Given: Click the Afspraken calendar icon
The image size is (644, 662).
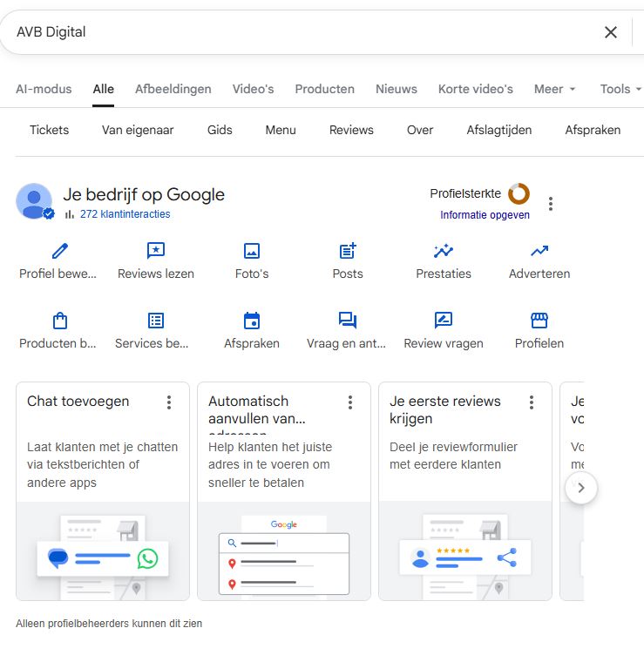Looking at the screenshot, I should coord(252,321).
